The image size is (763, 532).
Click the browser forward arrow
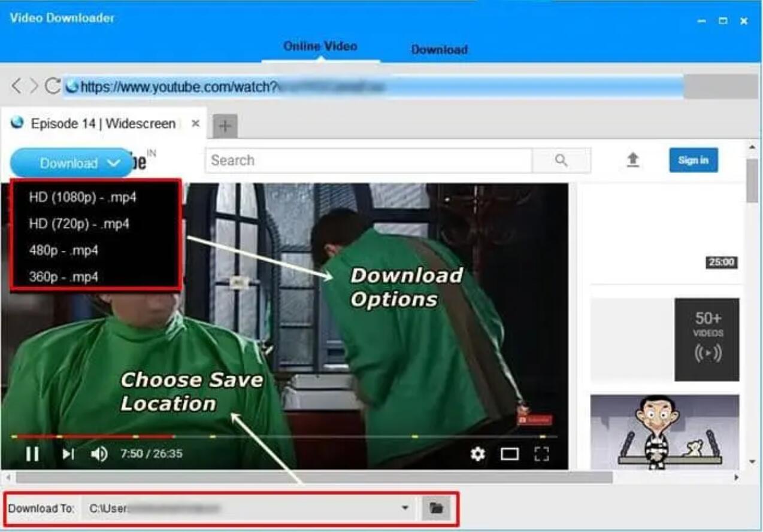click(34, 86)
